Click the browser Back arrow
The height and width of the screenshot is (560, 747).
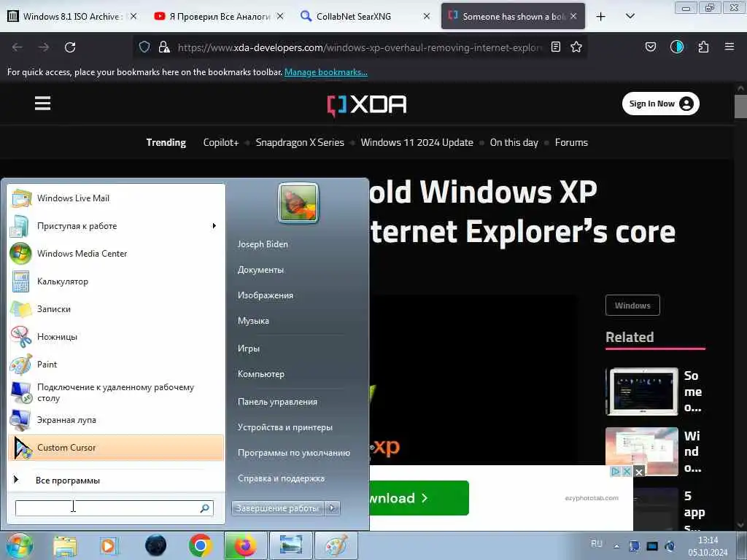(x=18, y=47)
